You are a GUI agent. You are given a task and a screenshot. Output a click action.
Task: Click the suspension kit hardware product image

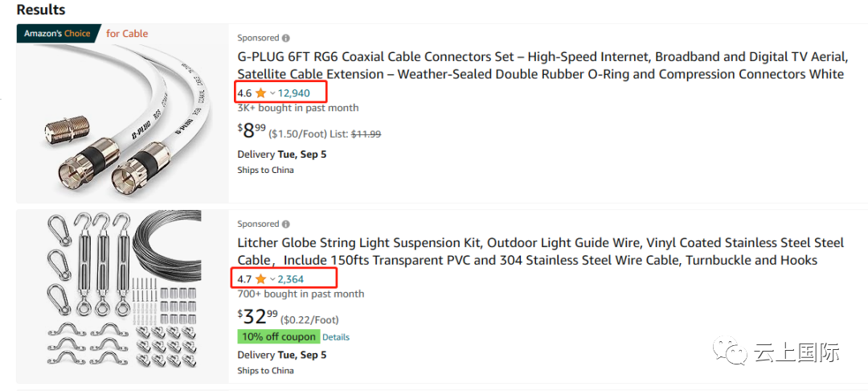click(123, 294)
